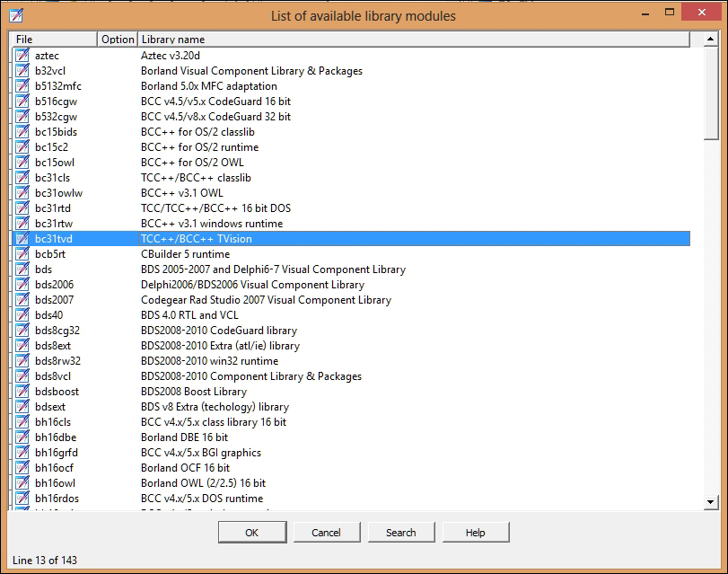
Task: Select 'Codegear Rad Studio 2007 Visual Component Library'
Action: (266, 300)
